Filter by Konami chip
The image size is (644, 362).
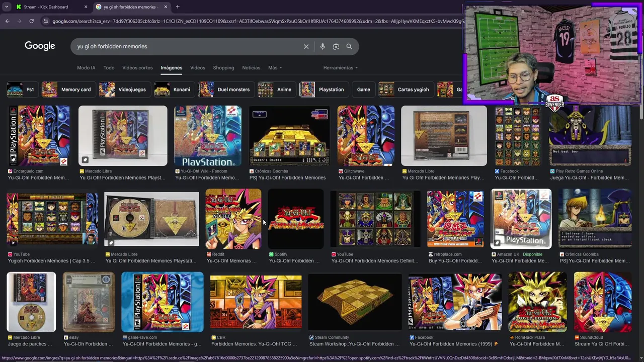click(x=174, y=89)
